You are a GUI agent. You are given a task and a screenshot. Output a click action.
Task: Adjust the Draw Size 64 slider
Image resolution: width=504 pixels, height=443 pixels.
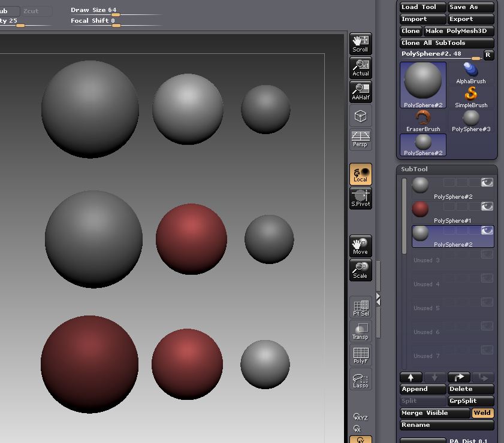pyautogui.click(x=116, y=11)
